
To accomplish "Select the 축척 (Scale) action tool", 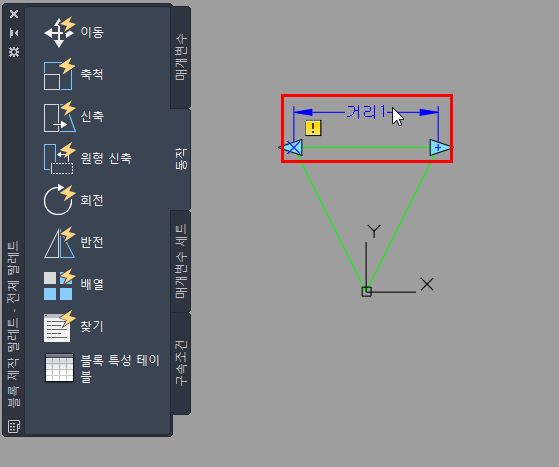I will [74, 74].
